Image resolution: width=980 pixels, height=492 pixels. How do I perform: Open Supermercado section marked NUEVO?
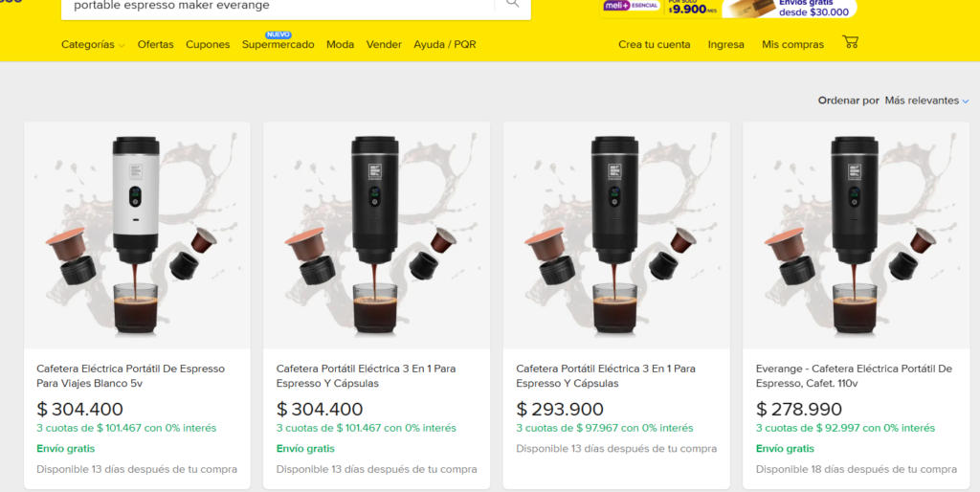[x=278, y=45]
